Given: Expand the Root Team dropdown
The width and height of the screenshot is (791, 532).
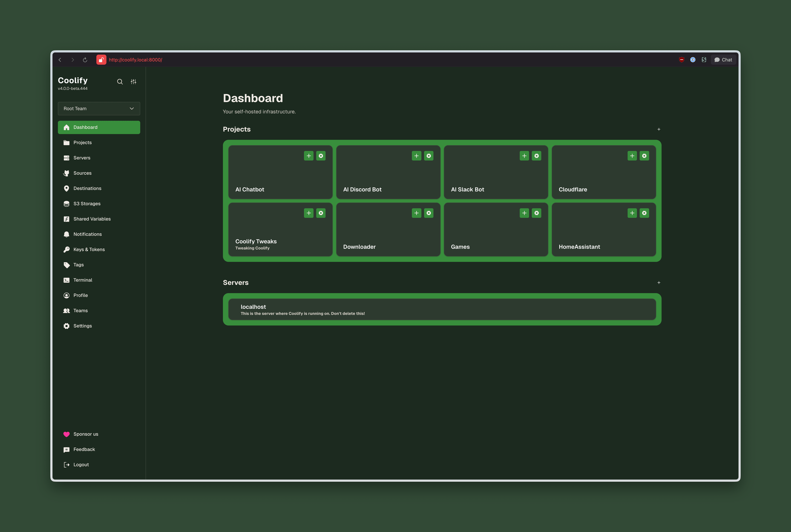Looking at the screenshot, I should pos(99,109).
